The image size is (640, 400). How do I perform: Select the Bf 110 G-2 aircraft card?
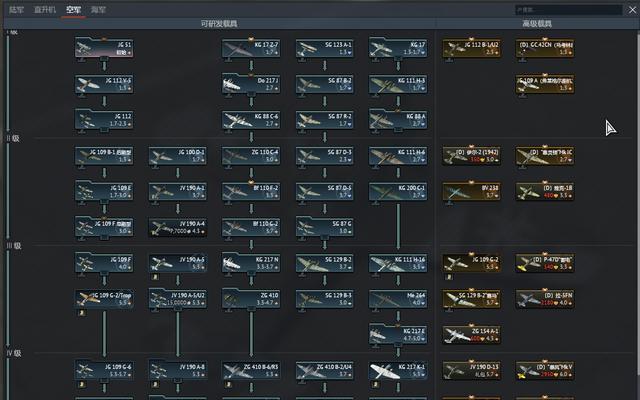tap(251, 227)
